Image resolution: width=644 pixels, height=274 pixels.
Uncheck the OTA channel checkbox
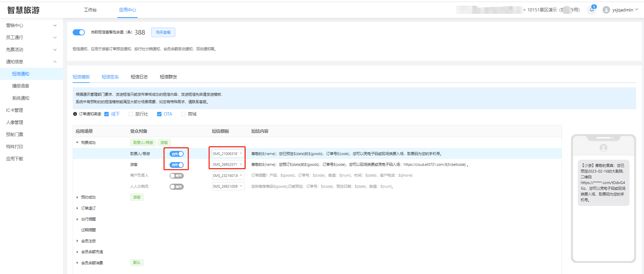coord(159,114)
